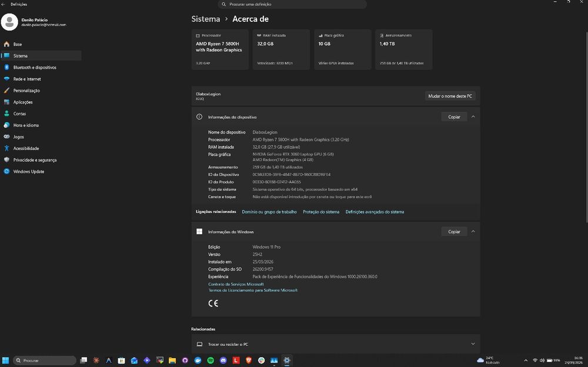
Task: Open Hora e idioma settings
Action: (41, 125)
